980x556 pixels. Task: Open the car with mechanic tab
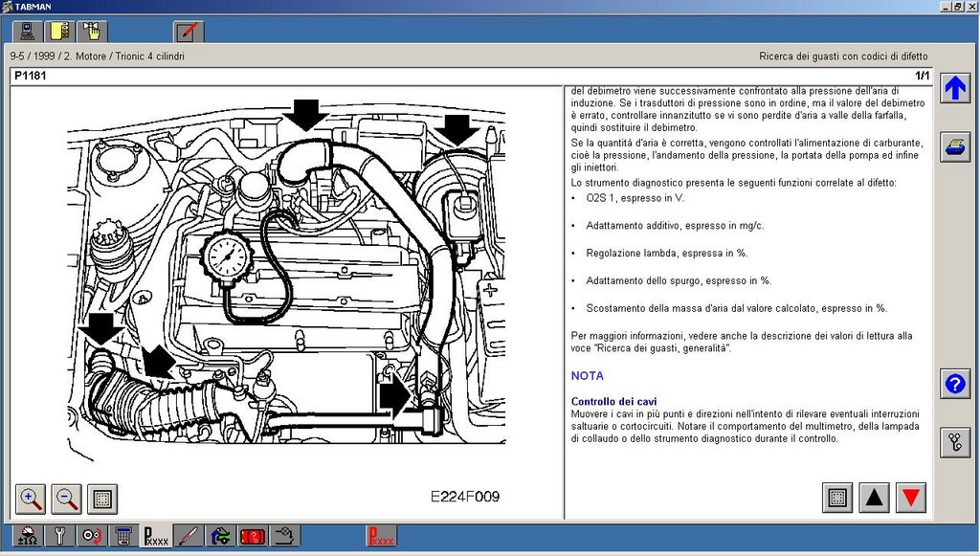(220, 536)
